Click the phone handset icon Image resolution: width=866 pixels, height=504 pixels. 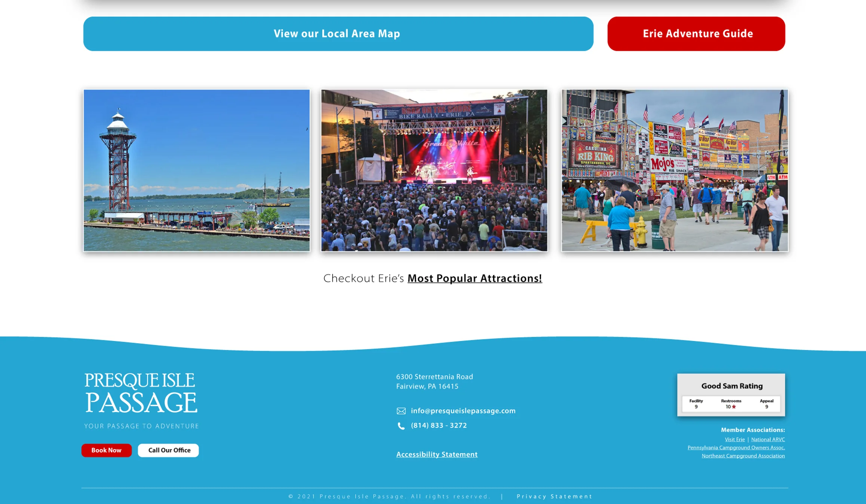(401, 426)
